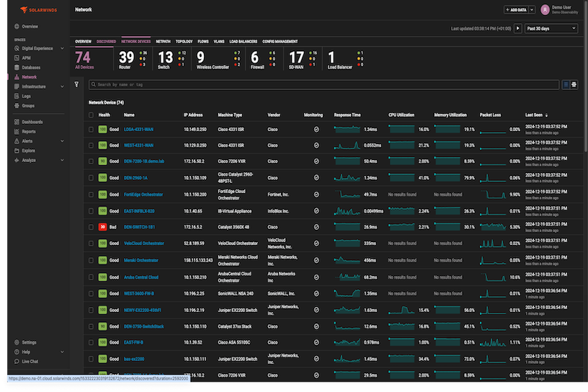Go to Logs in the sidebar
This screenshot has width=588, height=392.
(27, 96)
